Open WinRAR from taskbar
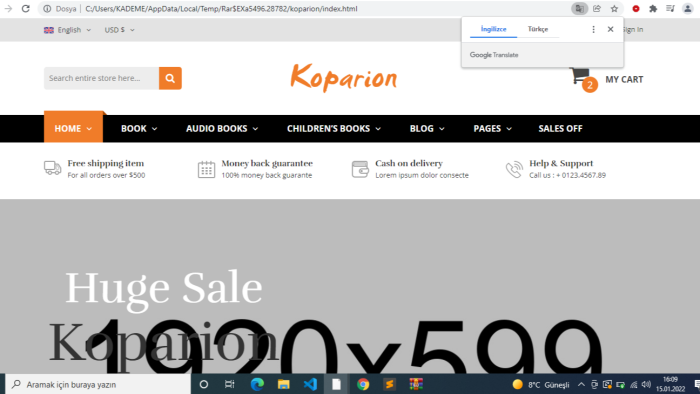The height and width of the screenshot is (394, 700). pos(416,384)
